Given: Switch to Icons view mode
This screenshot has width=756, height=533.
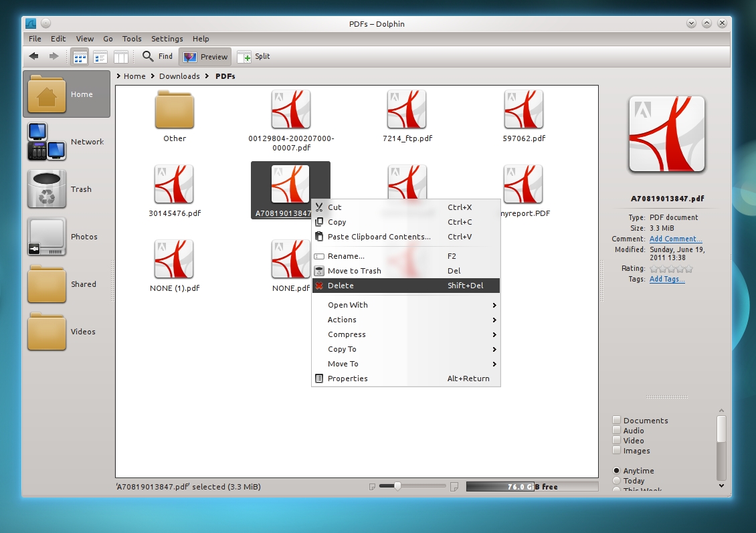Looking at the screenshot, I should (80, 57).
